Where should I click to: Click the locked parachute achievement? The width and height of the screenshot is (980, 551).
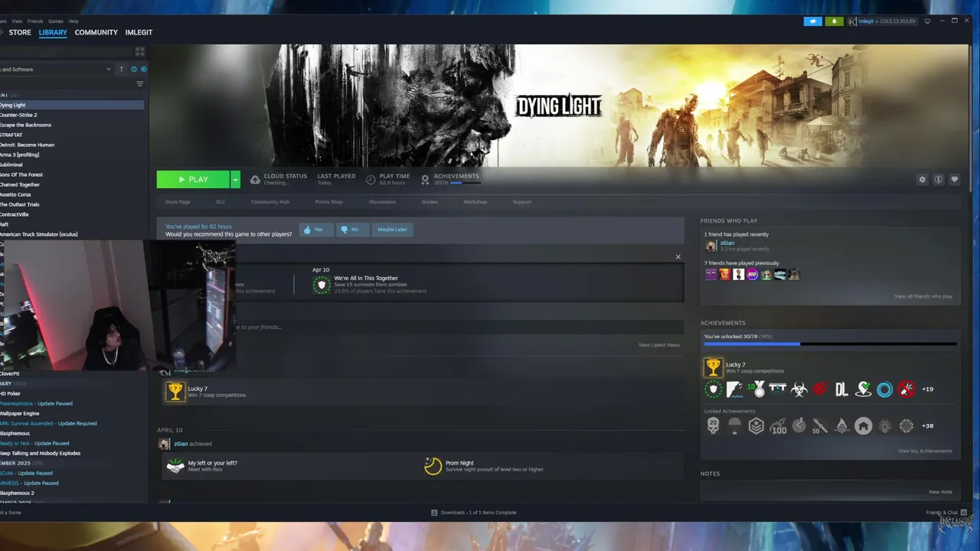[734, 426]
